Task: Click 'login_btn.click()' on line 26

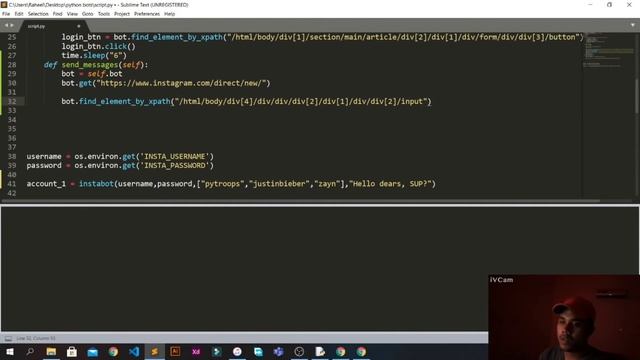Action: tap(98, 46)
